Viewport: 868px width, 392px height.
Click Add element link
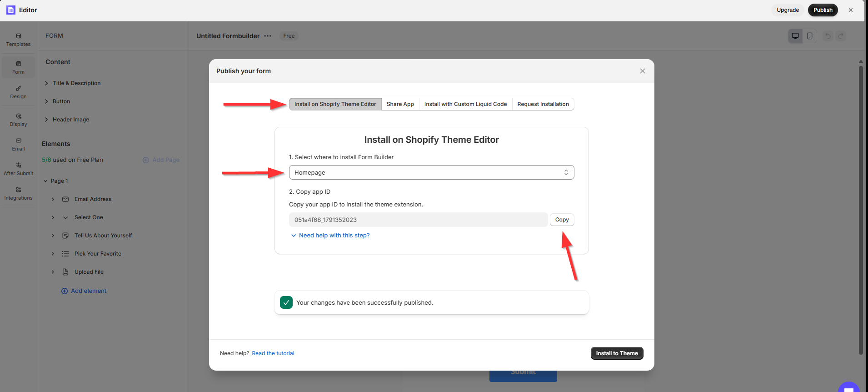(84, 291)
